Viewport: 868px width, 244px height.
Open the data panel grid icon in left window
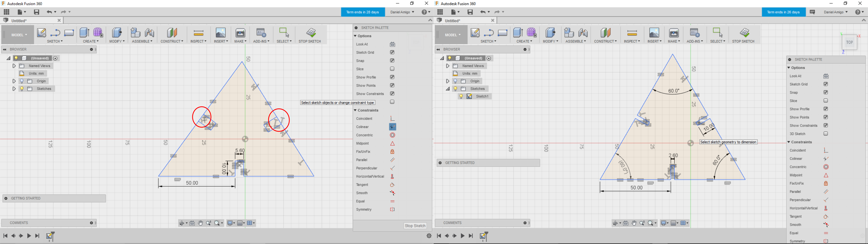coord(6,12)
